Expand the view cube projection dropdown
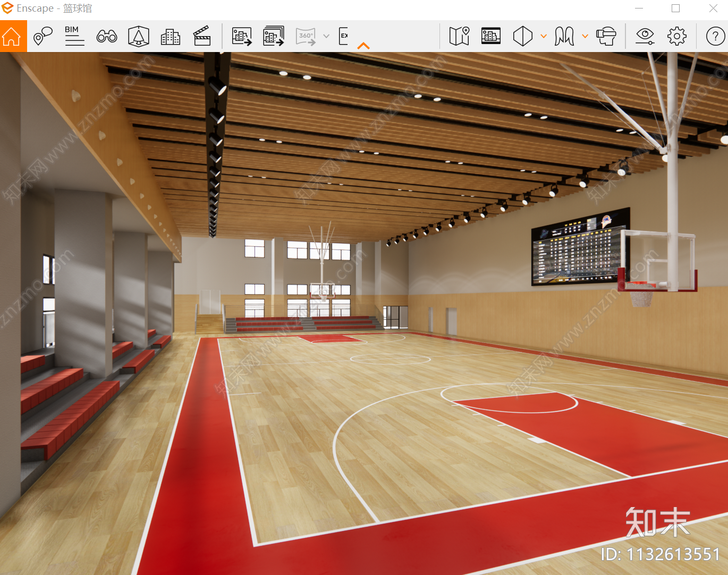Image resolution: width=728 pixels, height=575 pixels. 543,36
